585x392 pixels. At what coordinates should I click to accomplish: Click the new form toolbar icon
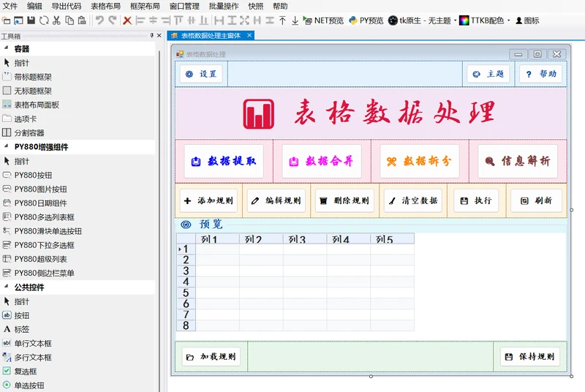(6, 20)
